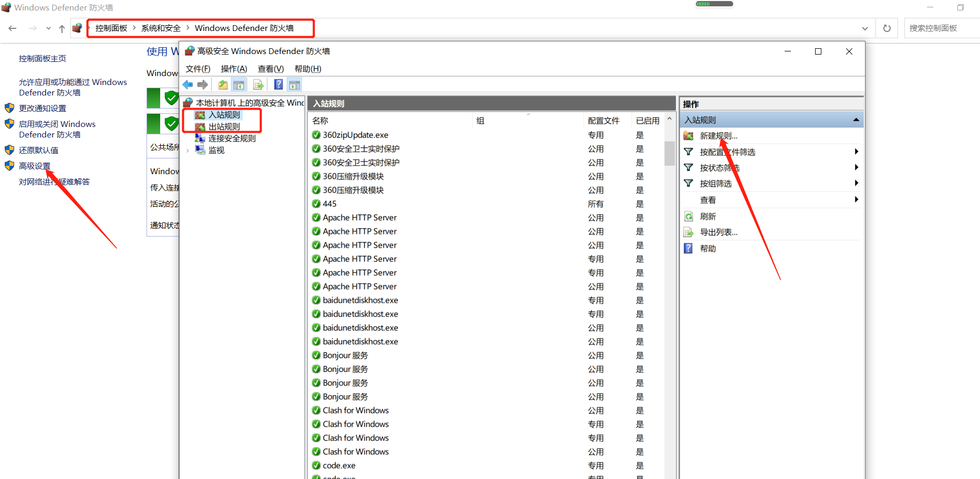Expand the 按状态筛选 submenu arrow
The image size is (980, 479).
[x=856, y=167]
